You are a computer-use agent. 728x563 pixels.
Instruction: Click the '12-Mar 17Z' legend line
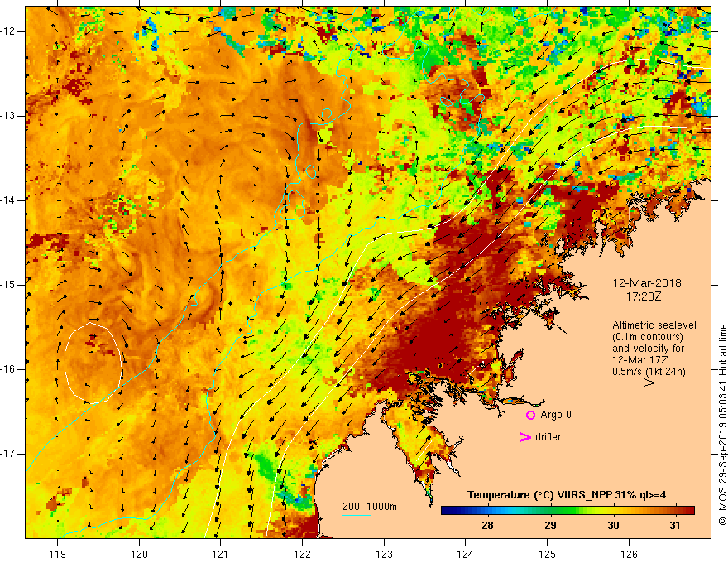(639, 360)
